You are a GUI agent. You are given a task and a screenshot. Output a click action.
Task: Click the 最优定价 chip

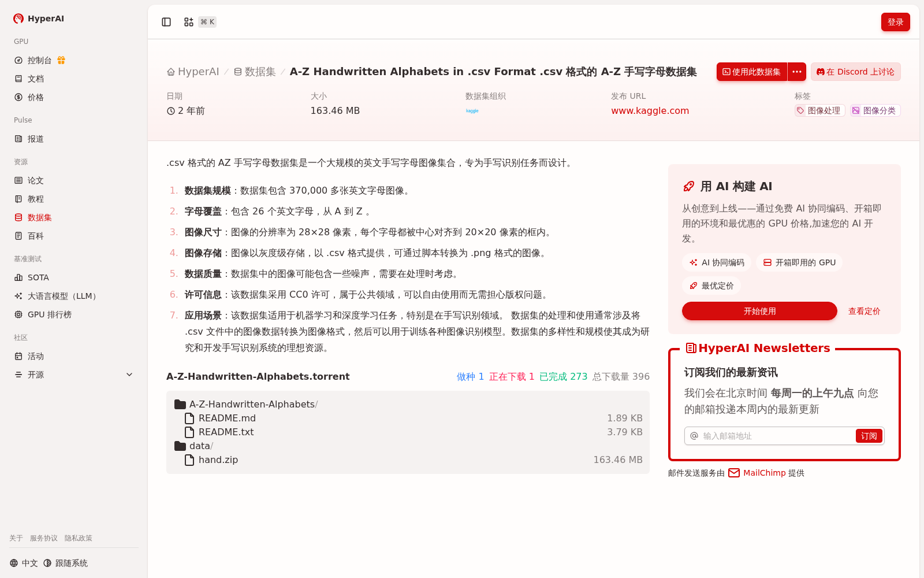(x=711, y=286)
